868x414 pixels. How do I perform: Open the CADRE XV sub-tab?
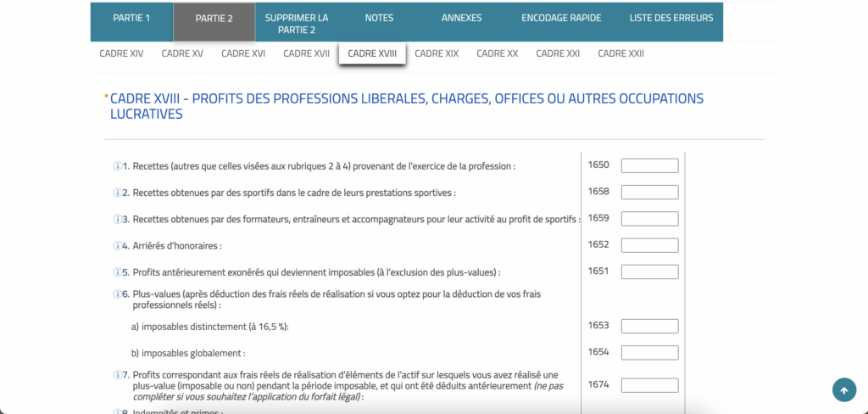pos(182,53)
